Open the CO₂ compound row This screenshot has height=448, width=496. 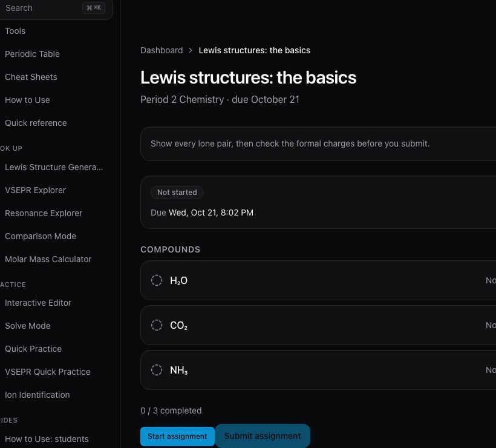[x=318, y=325]
